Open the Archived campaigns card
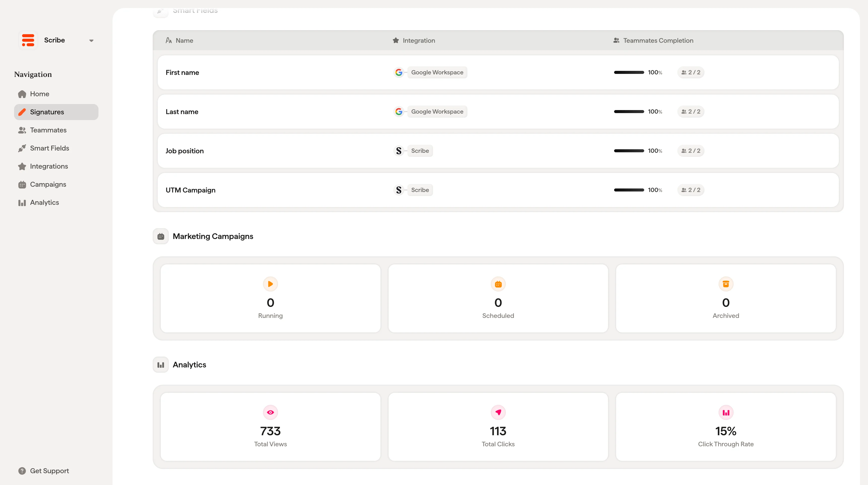 [x=726, y=299]
